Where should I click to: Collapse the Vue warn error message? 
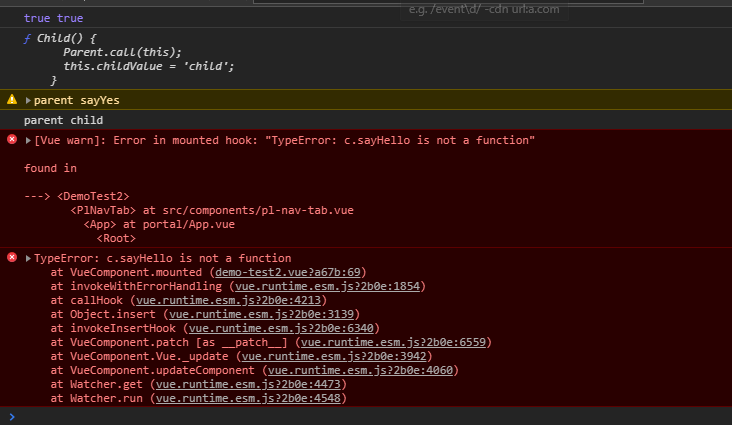click(x=28, y=140)
